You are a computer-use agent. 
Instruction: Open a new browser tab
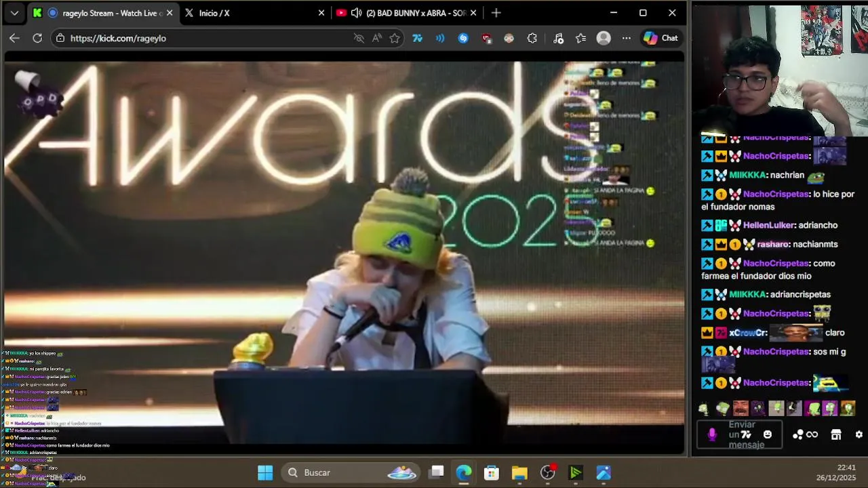click(x=496, y=13)
